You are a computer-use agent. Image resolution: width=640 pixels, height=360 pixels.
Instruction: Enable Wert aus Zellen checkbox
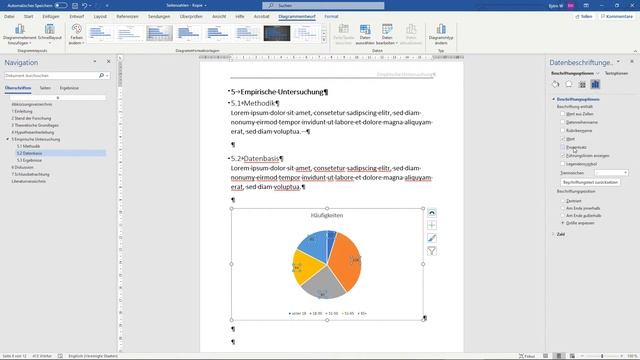click(563, 113)
